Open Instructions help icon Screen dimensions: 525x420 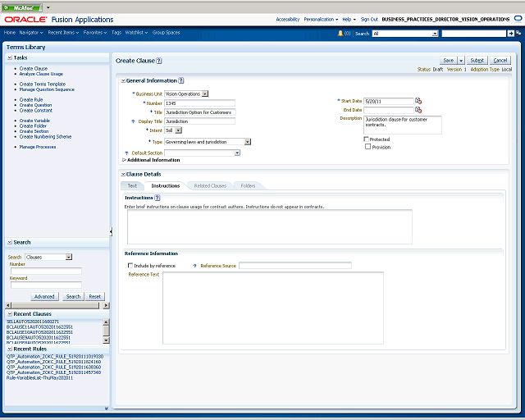[157, 198]
